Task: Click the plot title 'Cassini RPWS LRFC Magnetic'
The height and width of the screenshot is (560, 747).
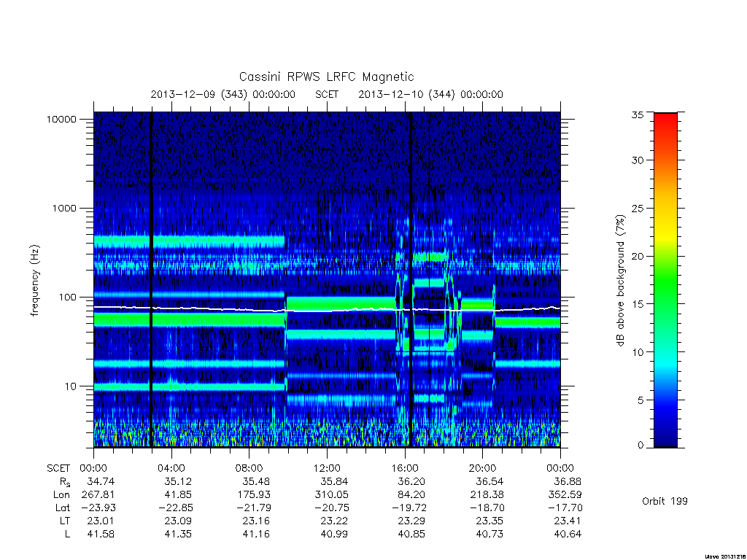Action: [326, 77]
